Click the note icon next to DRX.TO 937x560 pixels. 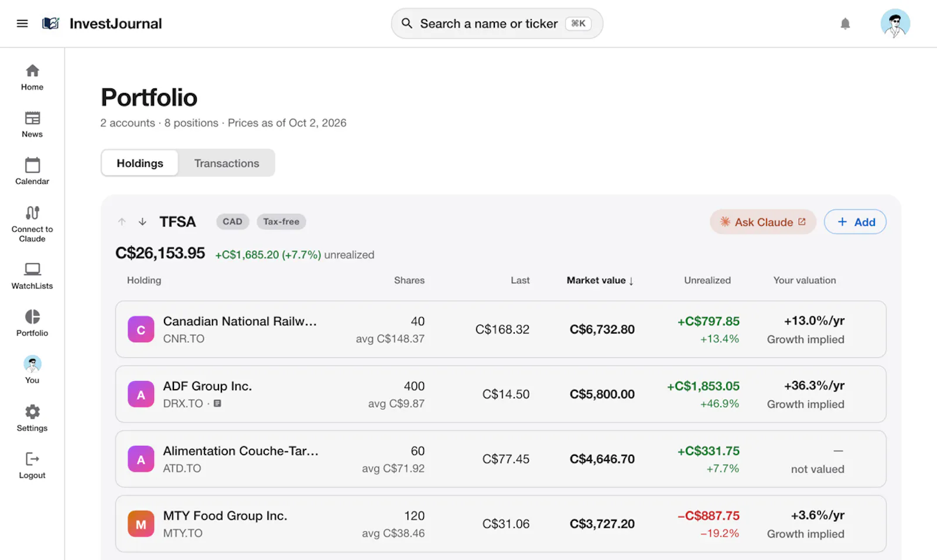(217, 404)
